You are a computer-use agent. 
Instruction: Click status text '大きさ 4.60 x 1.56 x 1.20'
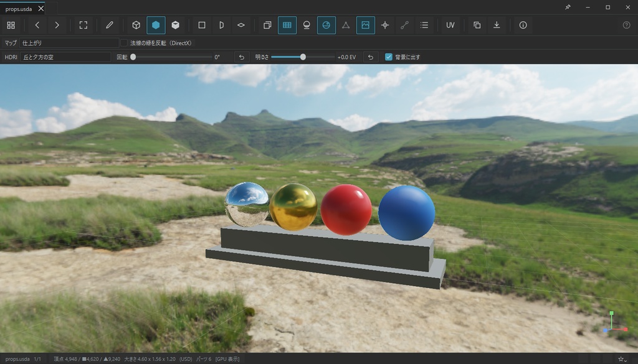[x=150, y=359]
